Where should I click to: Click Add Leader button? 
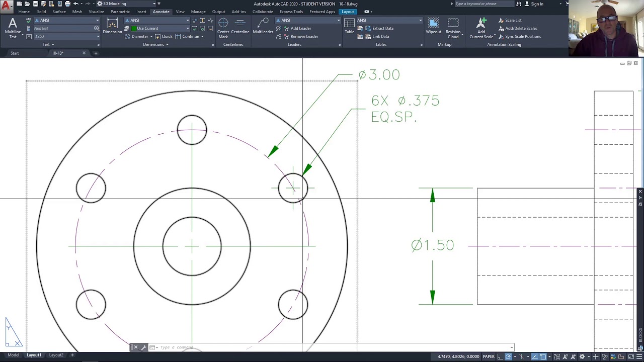(x=297, y=28)
